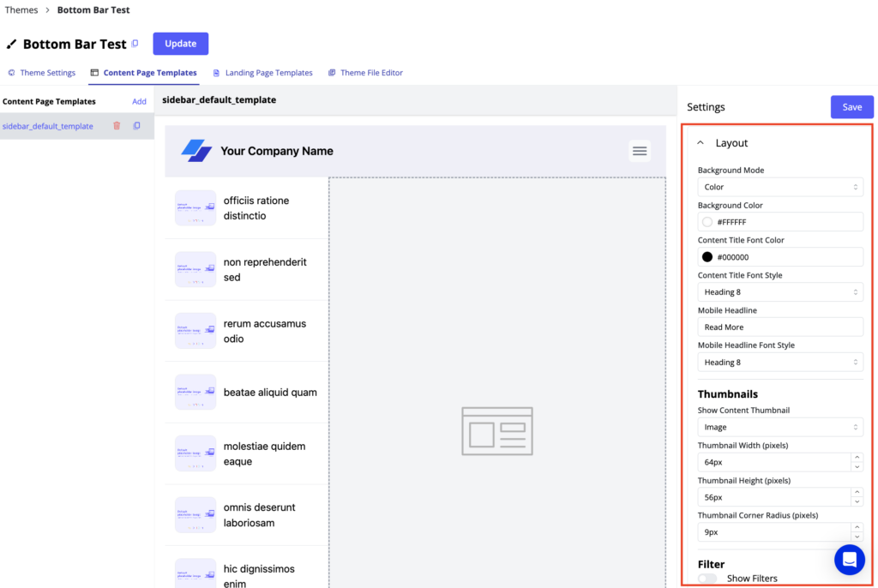Save the settings changes

(851, 106)
